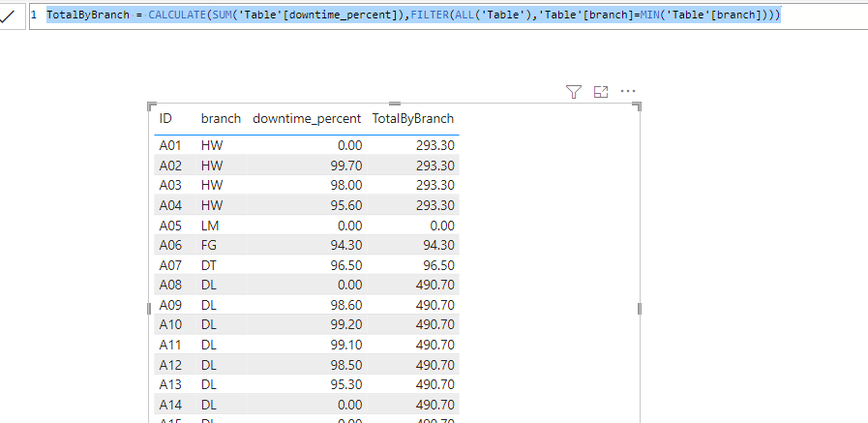Sort by the branch column header
The width and height of the screenshot is (868, 423).
221,118
